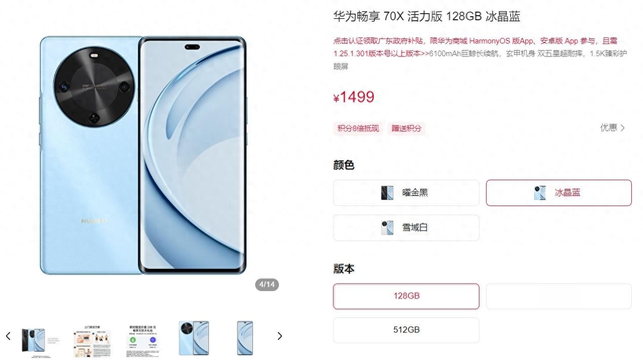Viewport: 643px width, 364px height.
Task: Choose the 128GB version option
Action: pyautogui.click(x=406, y=296)
